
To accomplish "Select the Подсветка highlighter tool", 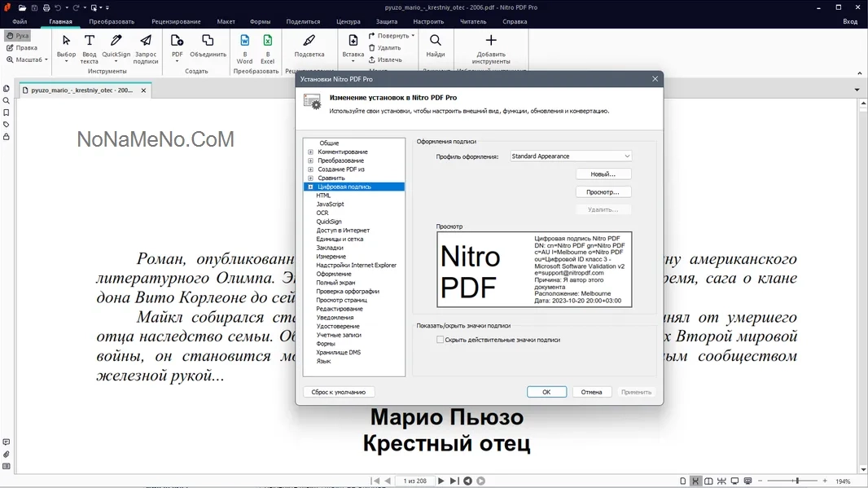I will pyautogui.click(x=309, y=41).
